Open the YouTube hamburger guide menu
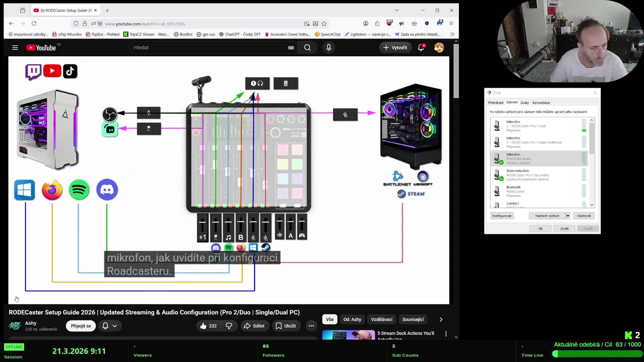This screenshot has height=362, width=644. pos(15,47)
